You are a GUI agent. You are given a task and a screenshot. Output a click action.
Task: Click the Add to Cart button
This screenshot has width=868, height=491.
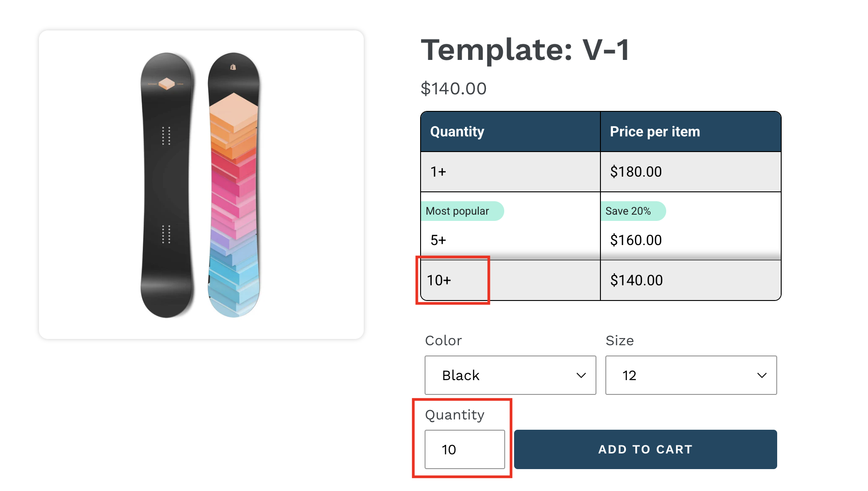(x=645, y=449)
